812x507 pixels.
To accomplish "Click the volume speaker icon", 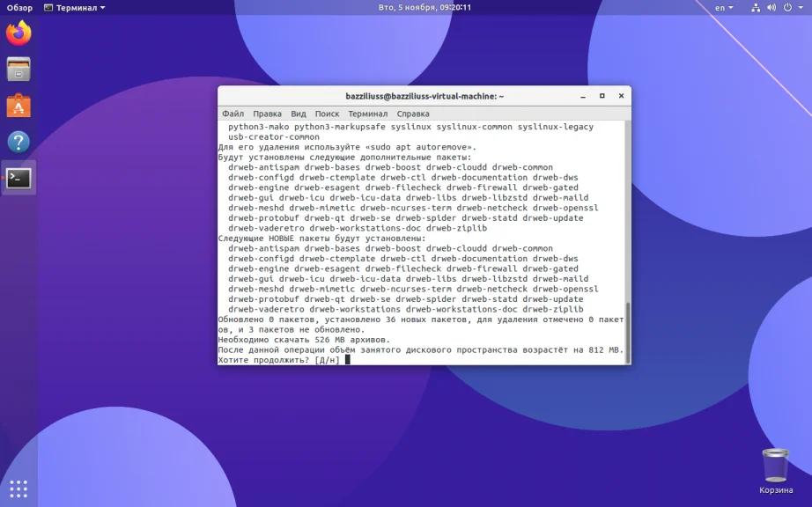I will (x=771, y=8).
